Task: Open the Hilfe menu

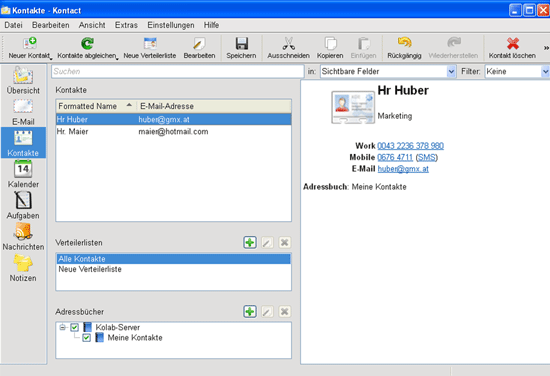Action: tap(212, 25)
